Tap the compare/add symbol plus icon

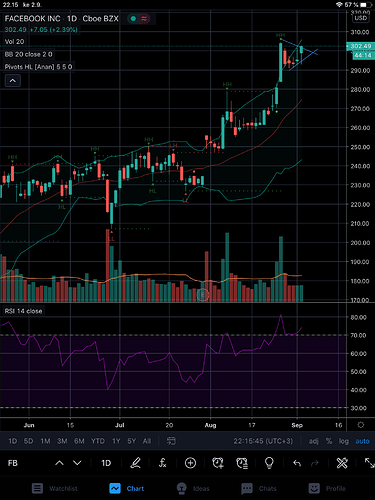coord(190,463)
